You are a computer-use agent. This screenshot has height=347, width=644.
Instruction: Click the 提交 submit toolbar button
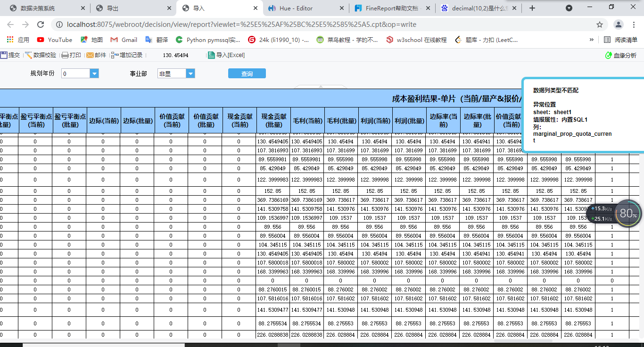(x=10, y=55)
